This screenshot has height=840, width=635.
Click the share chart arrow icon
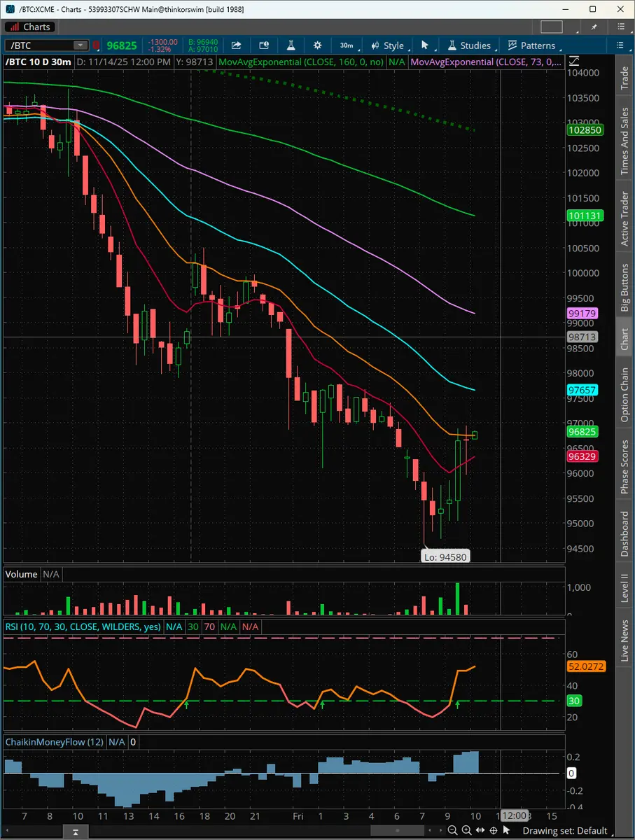pos(237,45)
